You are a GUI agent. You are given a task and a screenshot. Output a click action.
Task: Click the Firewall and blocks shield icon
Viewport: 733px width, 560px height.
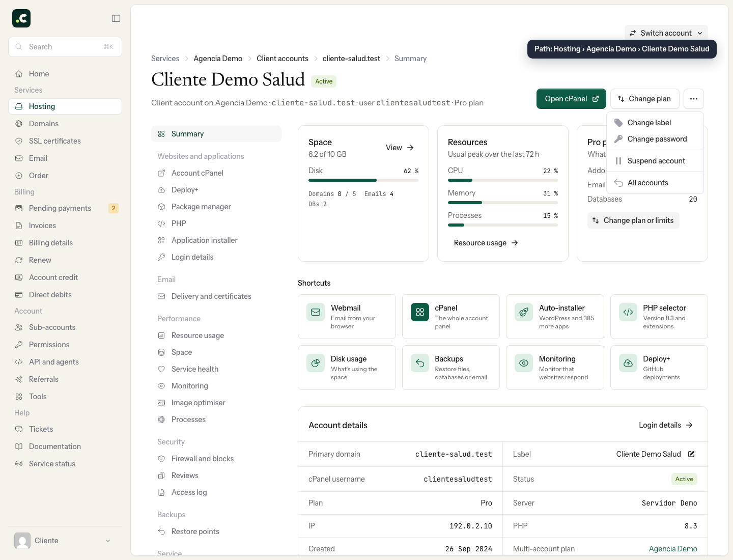(161, 459)
